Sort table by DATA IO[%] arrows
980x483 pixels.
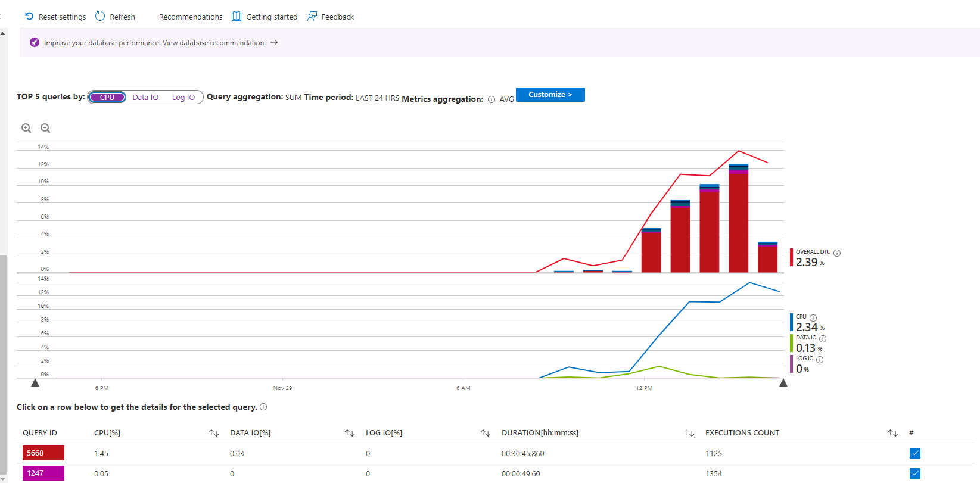click(350, 433)
